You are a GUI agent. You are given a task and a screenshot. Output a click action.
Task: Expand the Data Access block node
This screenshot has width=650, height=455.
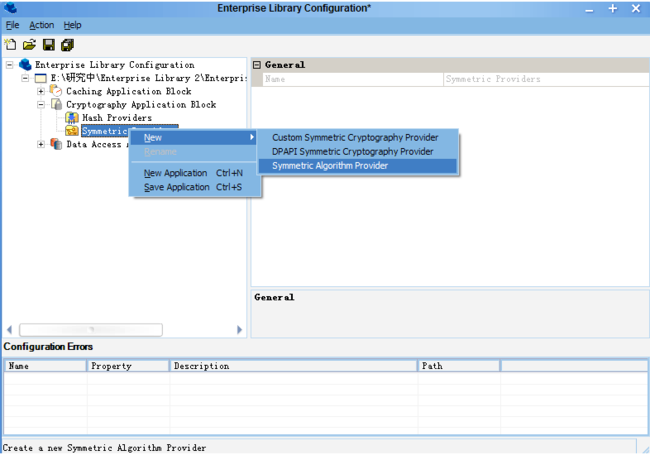(41, 144)
